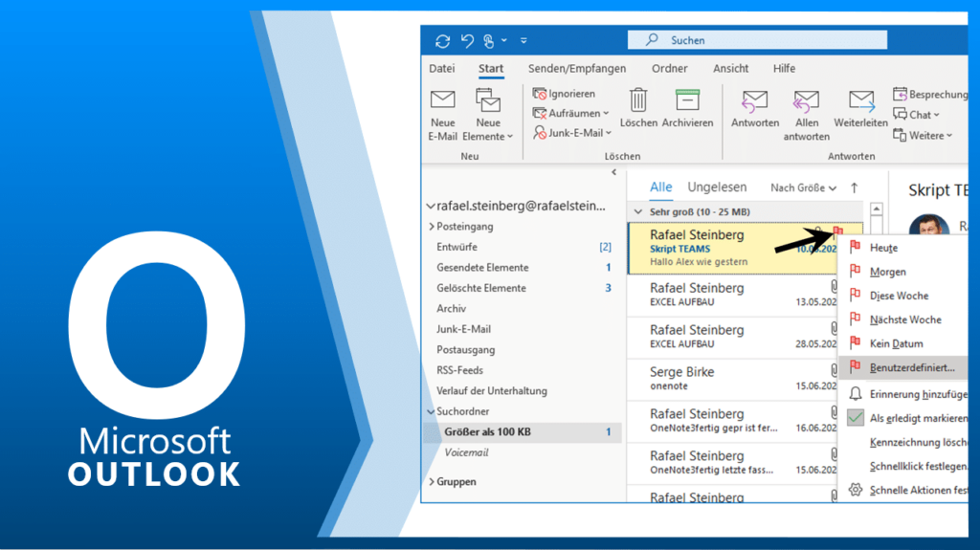This screenshot has height=550, width=980.
Task: Choose Heute in the flag menu
Action: [x=903, y=248]
